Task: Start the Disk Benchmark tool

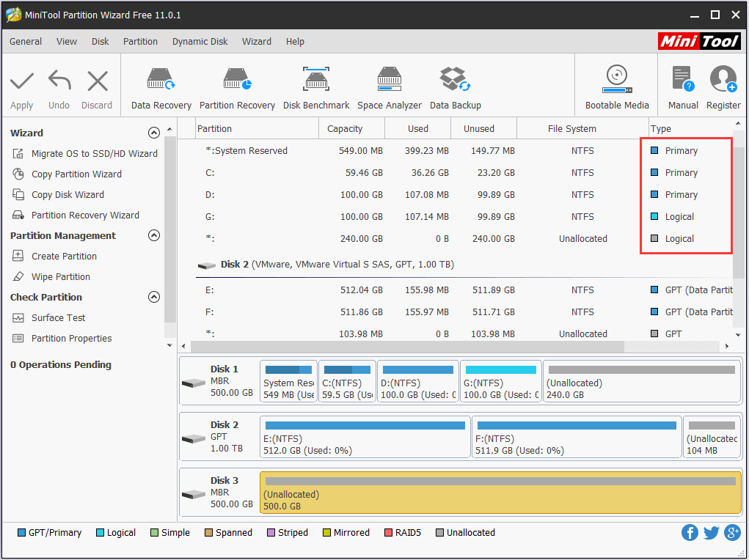Action: click(x=315, y=84)
